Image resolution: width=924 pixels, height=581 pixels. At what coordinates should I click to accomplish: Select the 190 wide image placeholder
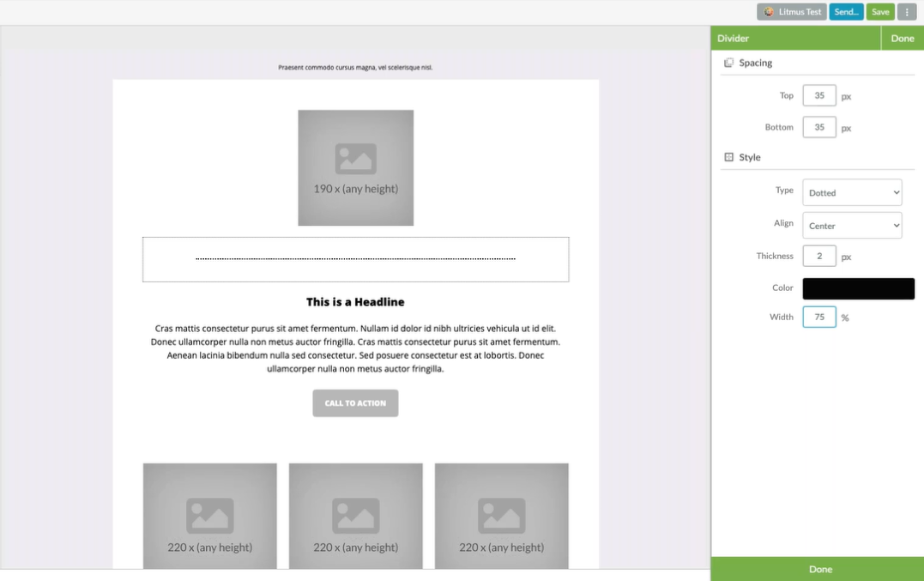click(355, 168)
